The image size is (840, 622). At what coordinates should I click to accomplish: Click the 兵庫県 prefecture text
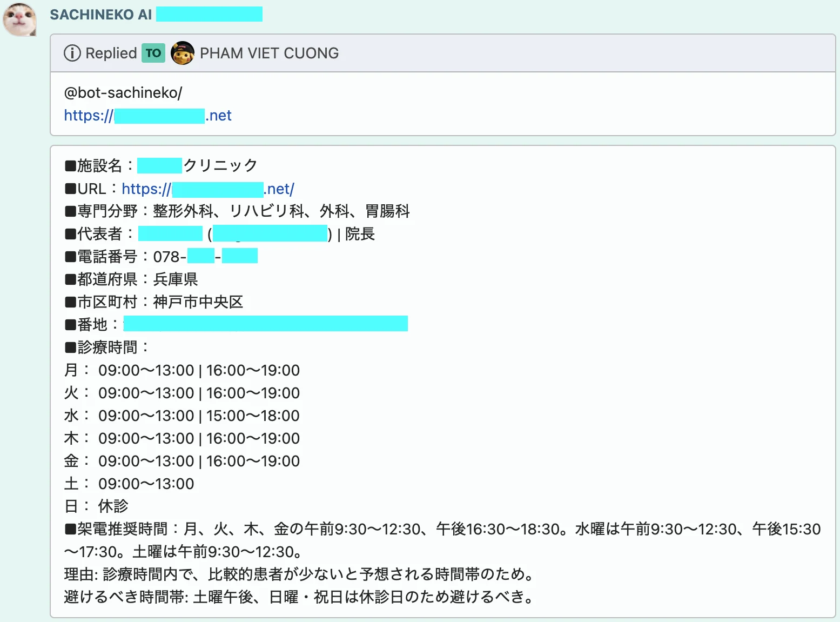point(176,279)
